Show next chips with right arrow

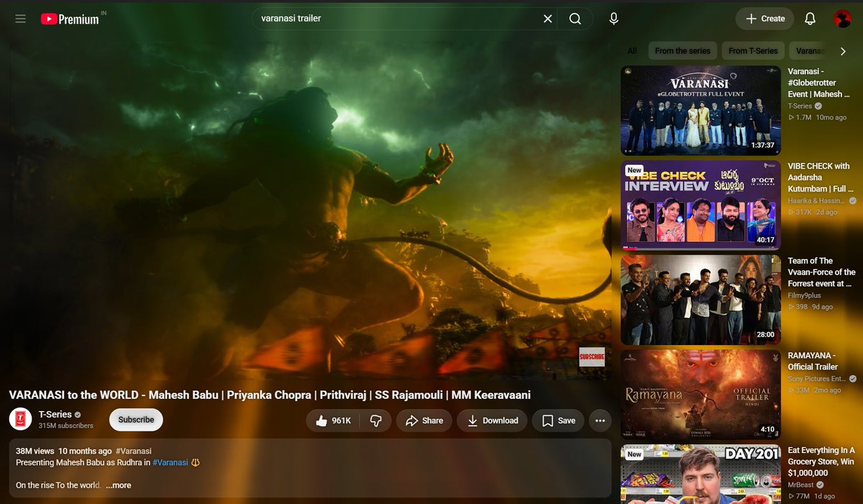843,51
